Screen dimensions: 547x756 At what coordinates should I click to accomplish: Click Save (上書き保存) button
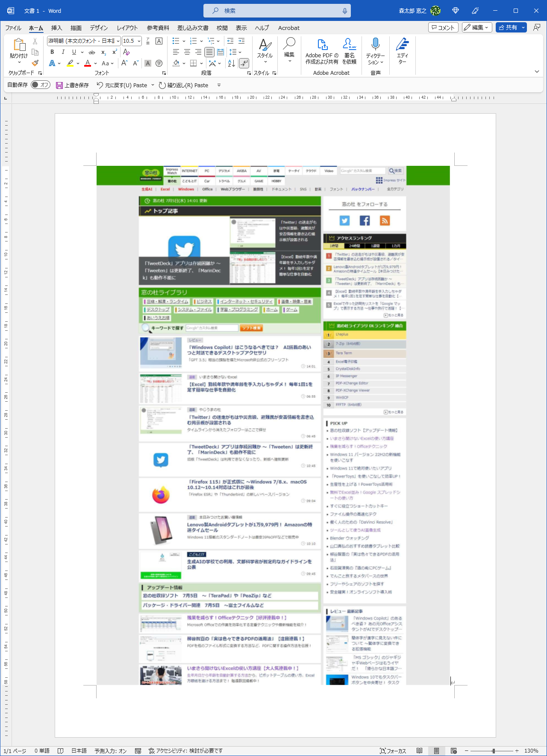point(72,85)
